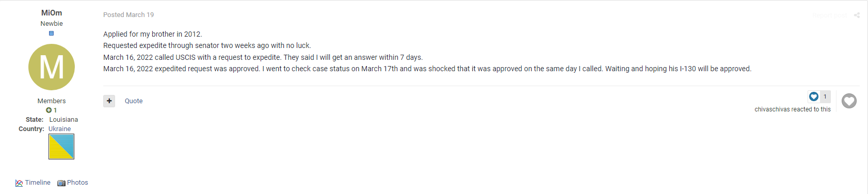This screenshot has width=868, height=194.
Task: Click the Posted March 19 timestamp
Action: pos(128,15)
